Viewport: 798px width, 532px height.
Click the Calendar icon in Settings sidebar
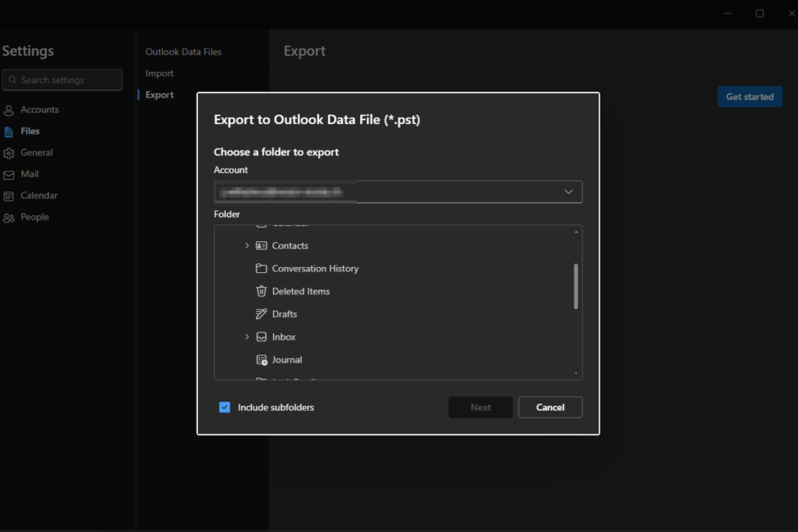point(9,196)
